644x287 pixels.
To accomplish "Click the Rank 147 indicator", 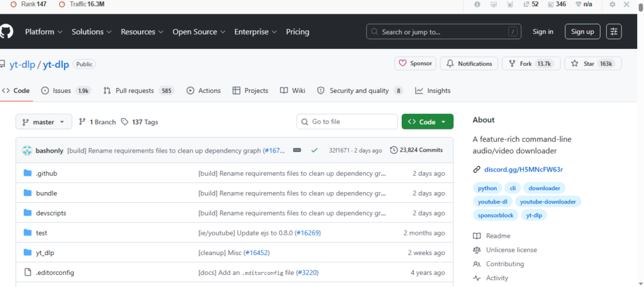I will [29, 4].
